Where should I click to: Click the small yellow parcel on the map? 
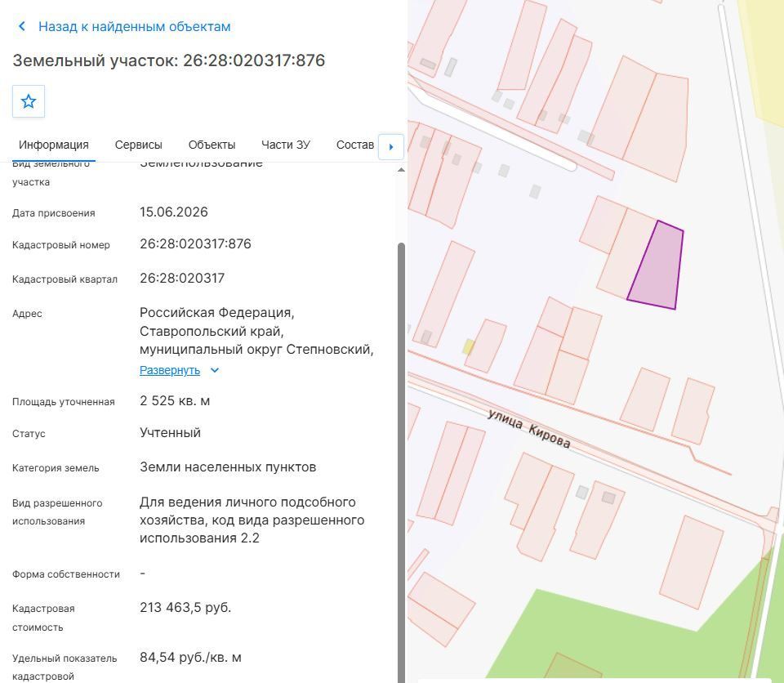pyautogui.click(x=469, y=346)
